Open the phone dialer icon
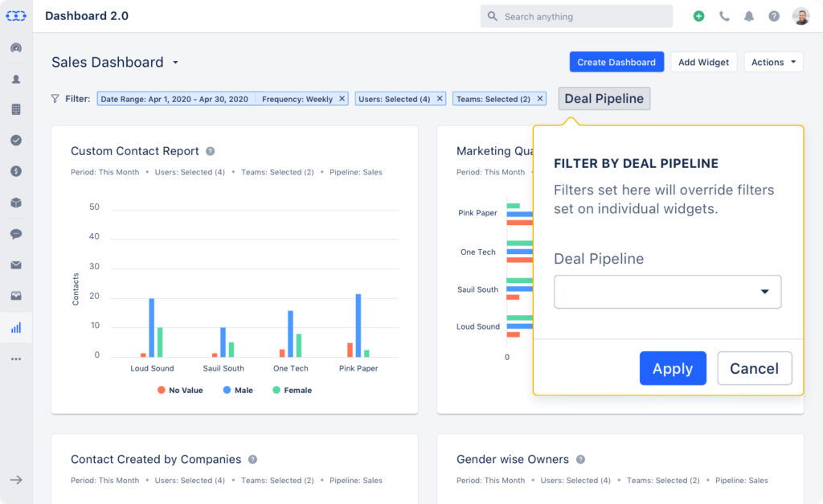The height and width of the screenshot is (504, 823). click(x=724, y=16)
